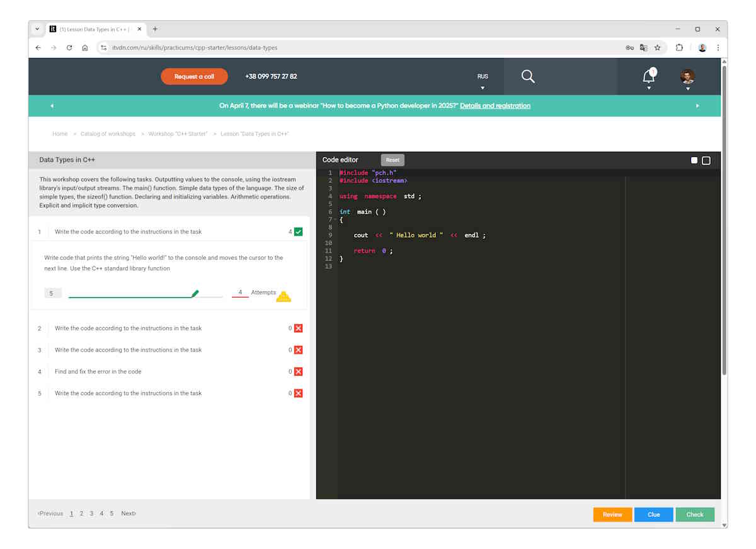Viewport: 756px width, 549px height.
Task: Go to page 4 in pagination
Action: click(101, 514)
